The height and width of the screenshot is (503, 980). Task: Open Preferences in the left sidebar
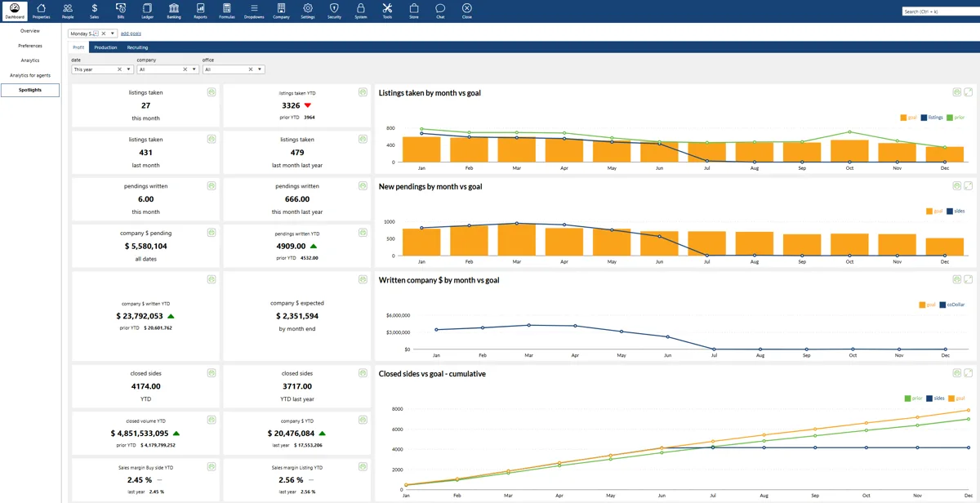click(30, 46)
